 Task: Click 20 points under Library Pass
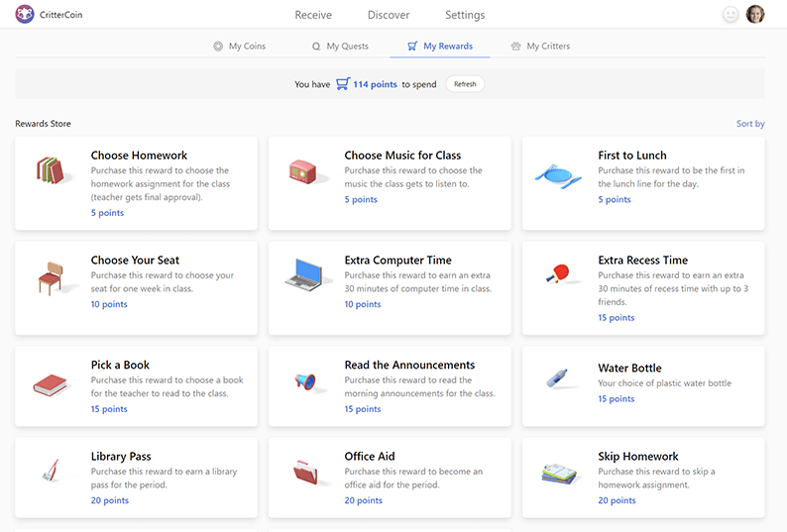pos(109,500)
